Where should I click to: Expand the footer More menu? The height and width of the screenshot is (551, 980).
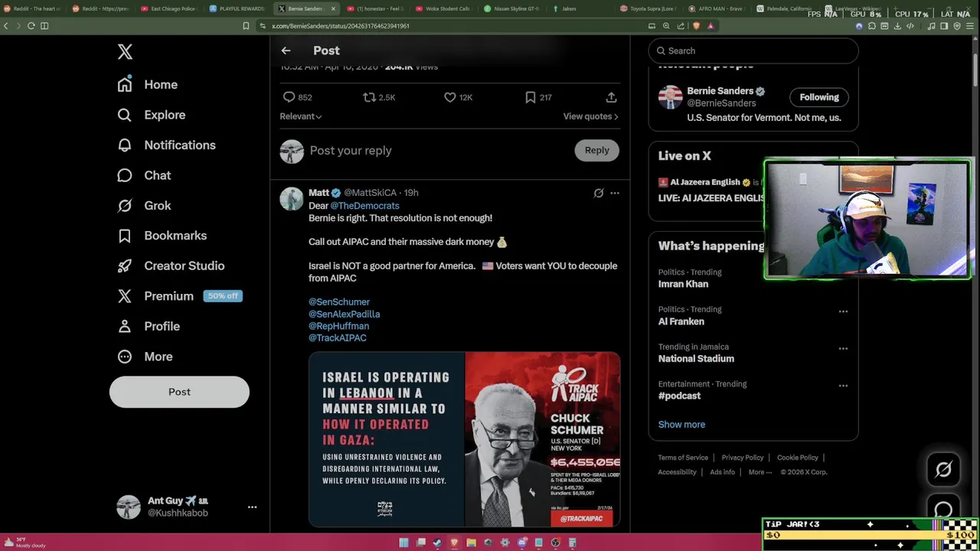pyautogui.click(x=760, y=472)
